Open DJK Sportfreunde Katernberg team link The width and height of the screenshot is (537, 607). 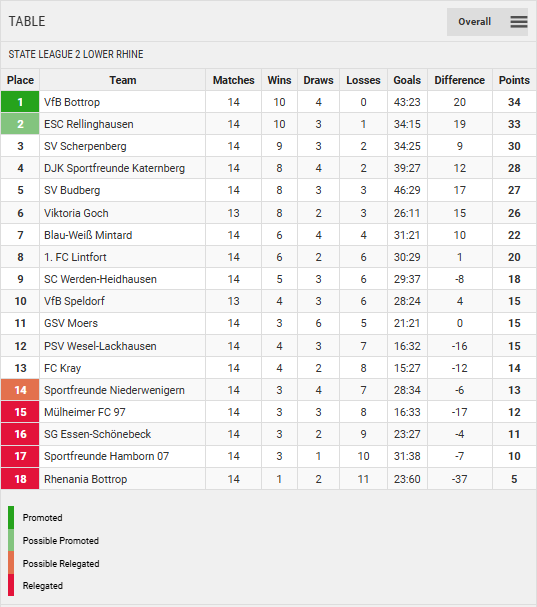point(115,168)
